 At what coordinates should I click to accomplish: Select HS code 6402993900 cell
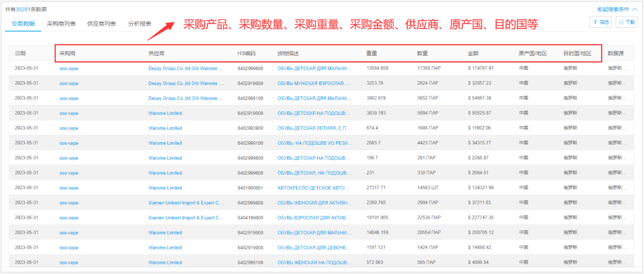pyautogui.click(x=250, y=128)
